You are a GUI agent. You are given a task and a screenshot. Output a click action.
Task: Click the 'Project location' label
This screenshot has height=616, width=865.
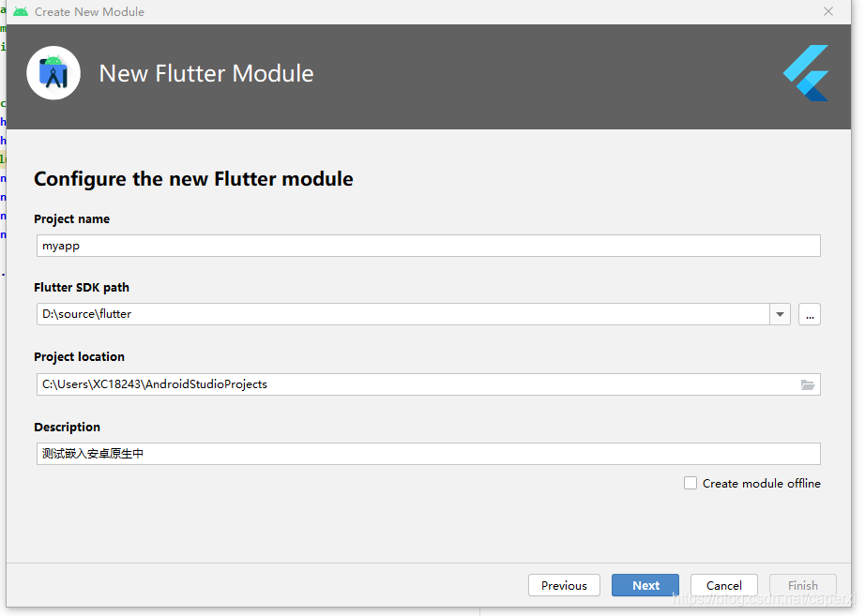pos(80,357)
